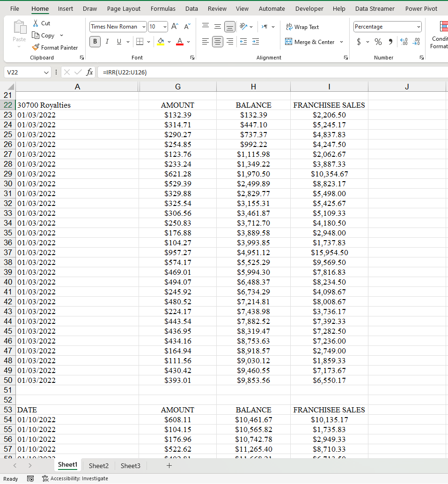The image size is (448, 484).
Task: Click the Cut scissors icon
Action: [x=36, y=23]
